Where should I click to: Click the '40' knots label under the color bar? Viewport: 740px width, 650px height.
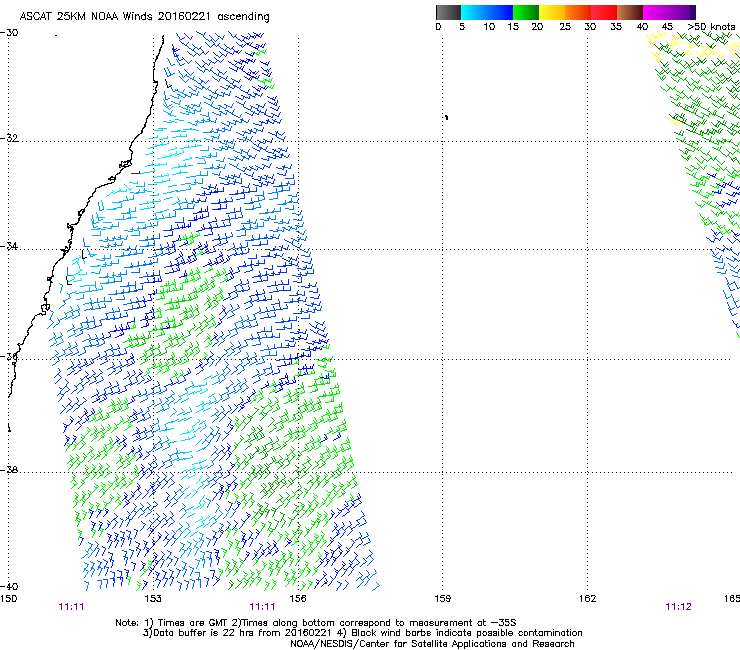642,27
